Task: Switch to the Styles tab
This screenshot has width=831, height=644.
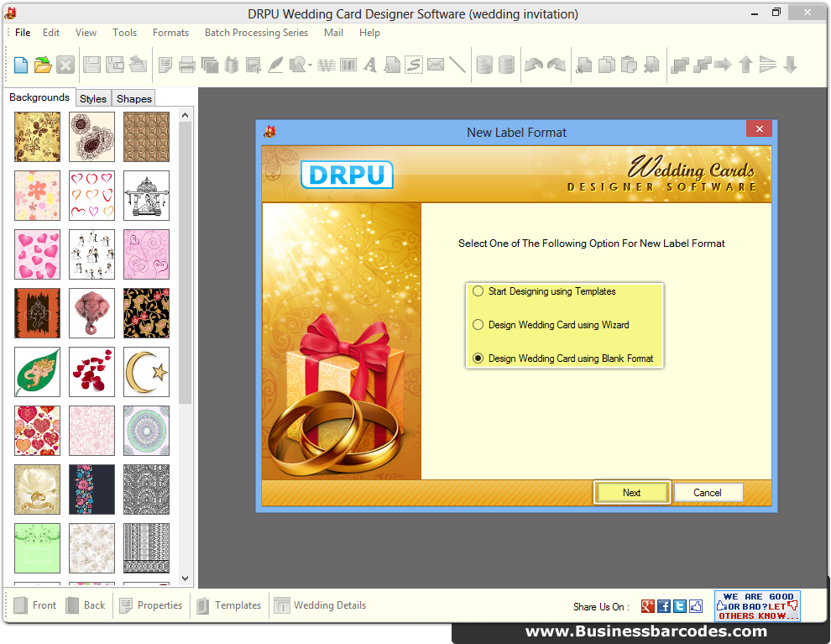Action: [x=93, y=98]
